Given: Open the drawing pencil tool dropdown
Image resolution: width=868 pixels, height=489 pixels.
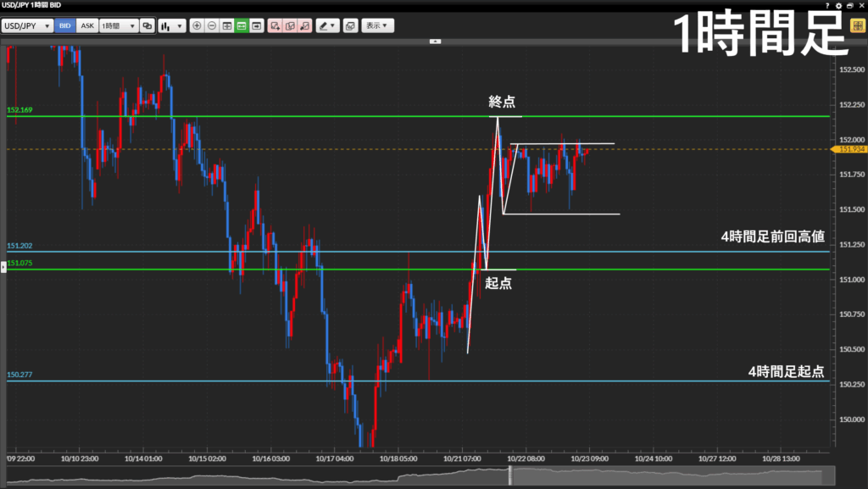Looking at the screenshot, I should click(x=327, y=25).
